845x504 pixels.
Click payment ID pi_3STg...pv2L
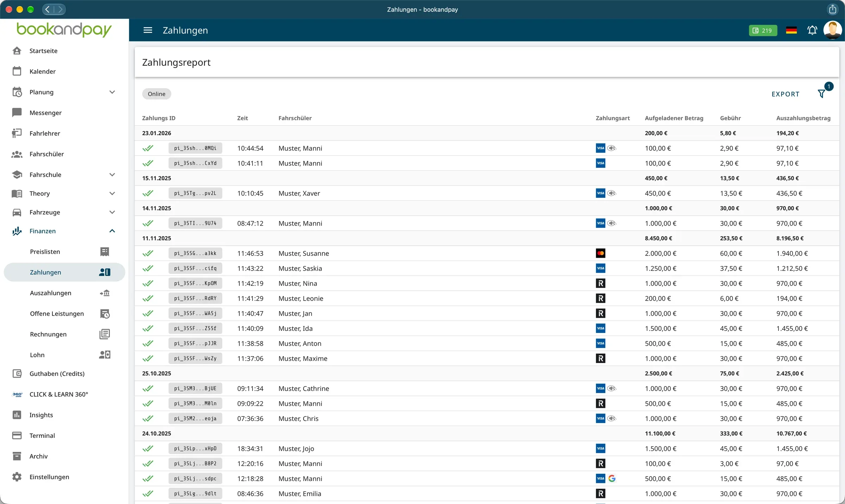point(195,193)
